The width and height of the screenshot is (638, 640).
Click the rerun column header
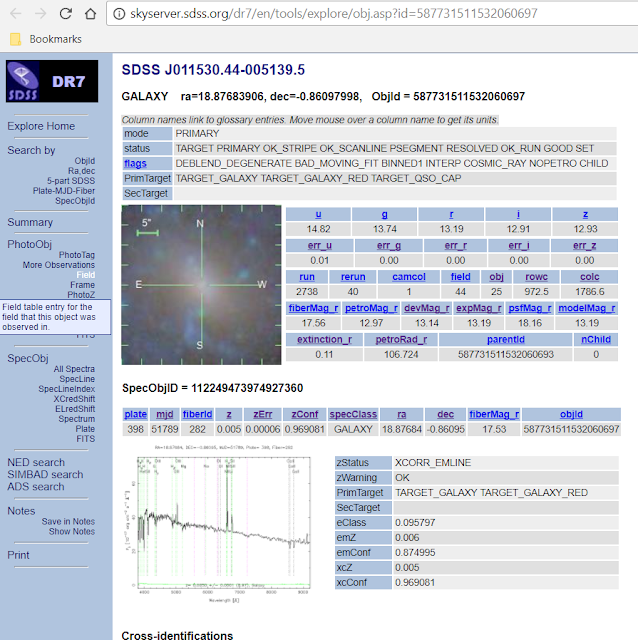[x=353, y=277]
